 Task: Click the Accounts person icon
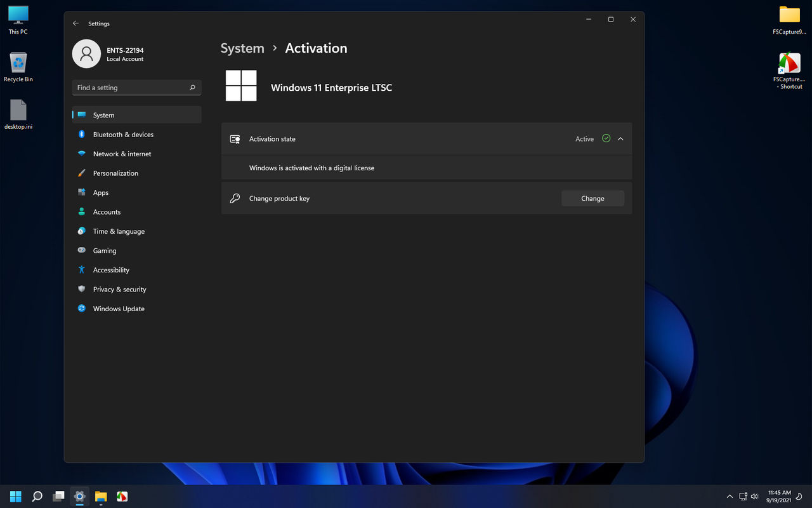coord(81,212)
